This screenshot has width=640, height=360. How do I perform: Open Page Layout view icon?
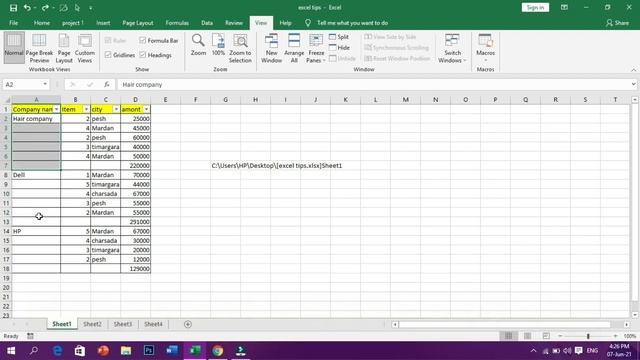(x=64, y=47)
